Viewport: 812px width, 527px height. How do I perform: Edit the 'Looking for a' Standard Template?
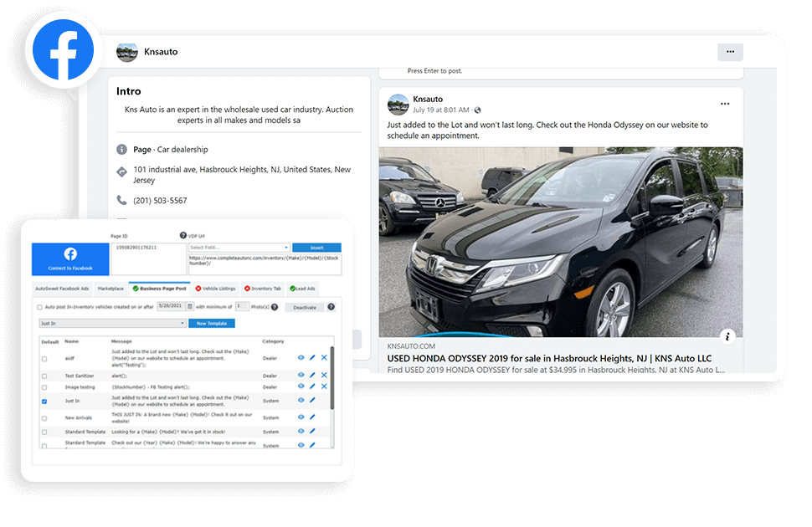pos(312,432)
